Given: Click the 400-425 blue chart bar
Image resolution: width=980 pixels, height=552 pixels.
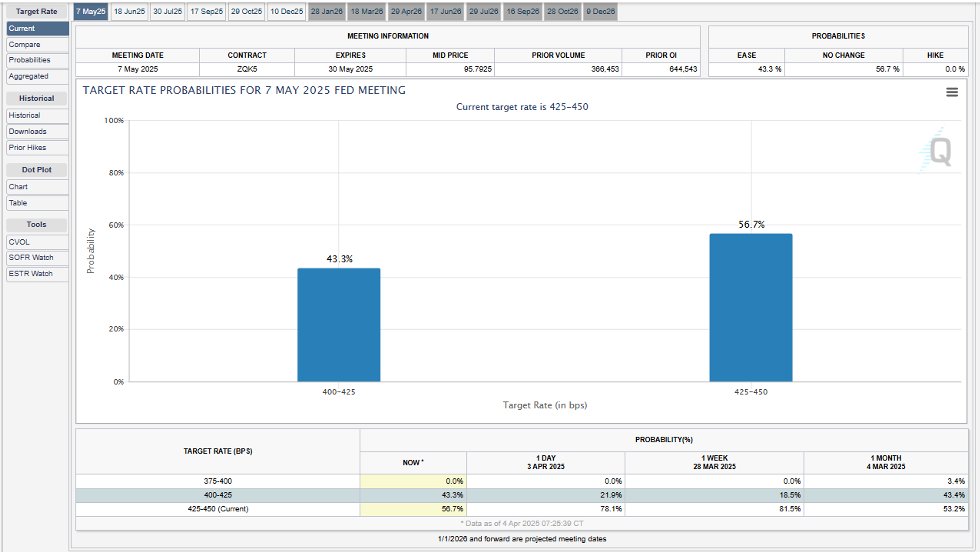Looking at the screenshot, I should [339, 325].
